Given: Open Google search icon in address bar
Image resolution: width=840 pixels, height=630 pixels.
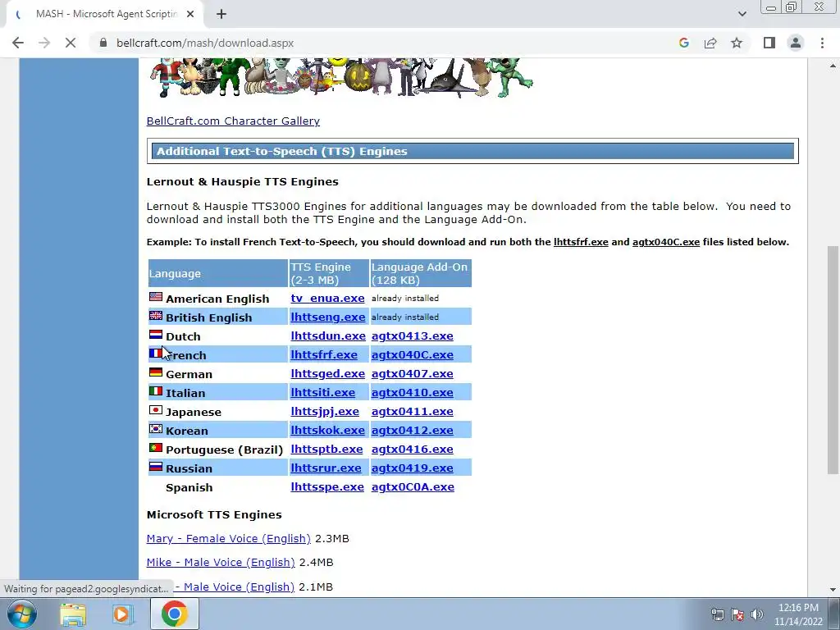Looking at the screenshot, I should (x=683, y=43).
